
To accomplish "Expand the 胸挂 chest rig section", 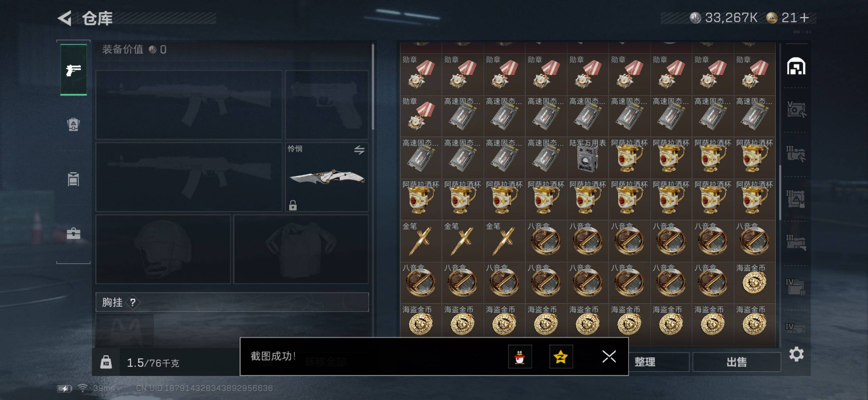I will pos(232,302).
